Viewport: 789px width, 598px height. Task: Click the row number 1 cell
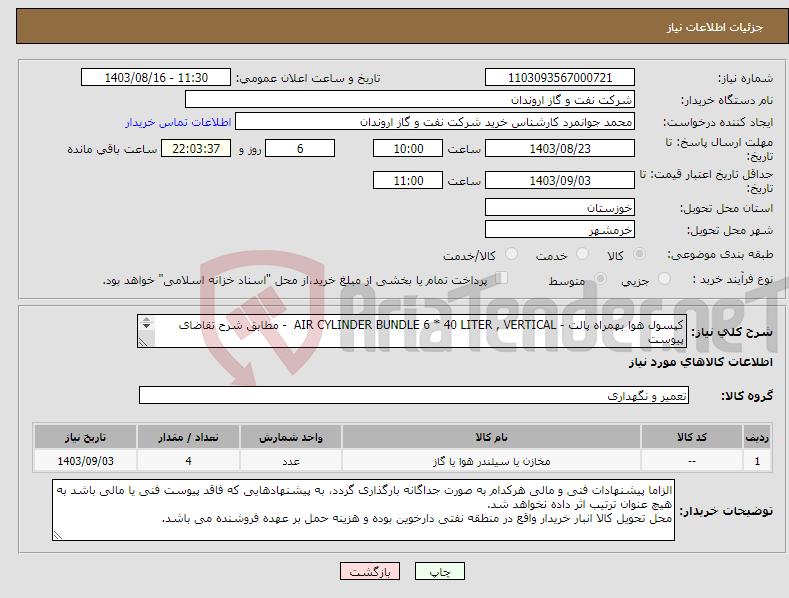[757, 461]
